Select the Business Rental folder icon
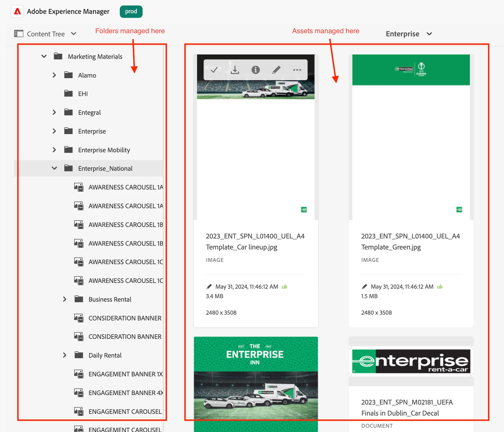 coord(79,299)
